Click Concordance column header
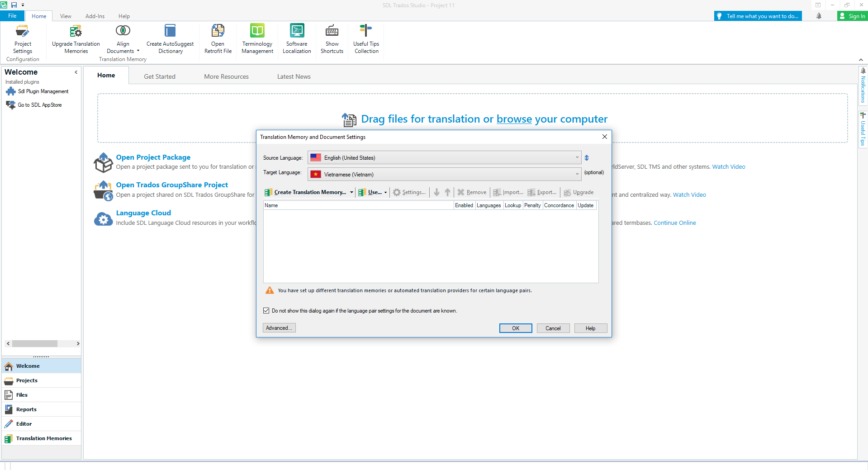This screenshot has width=868, height=470. point(559,205)
